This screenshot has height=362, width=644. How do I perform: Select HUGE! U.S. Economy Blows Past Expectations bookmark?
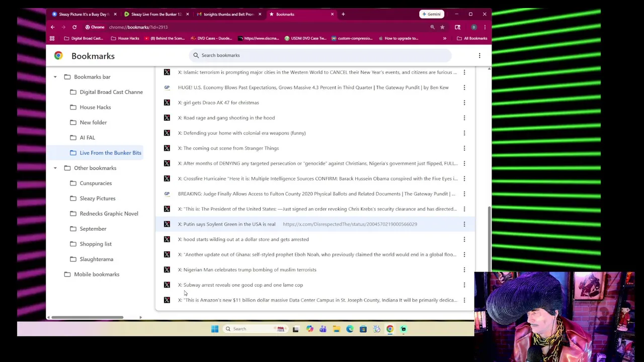(315, 87)
